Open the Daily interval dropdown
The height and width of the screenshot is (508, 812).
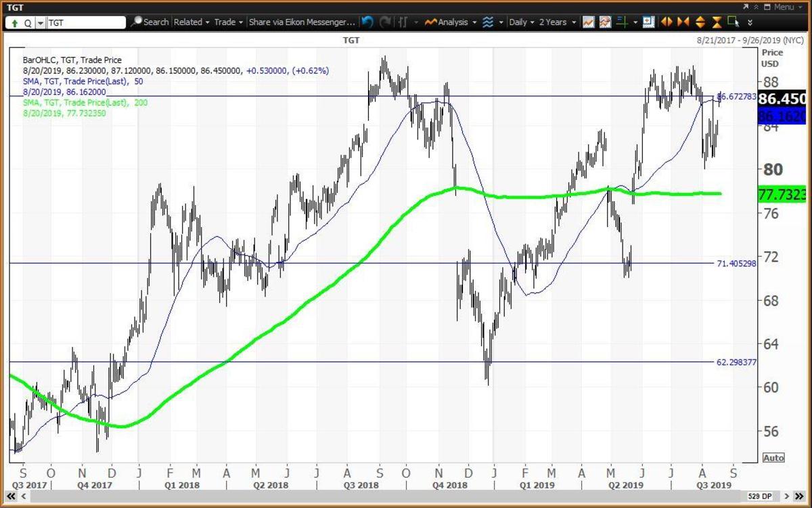(x=522, y=22)
